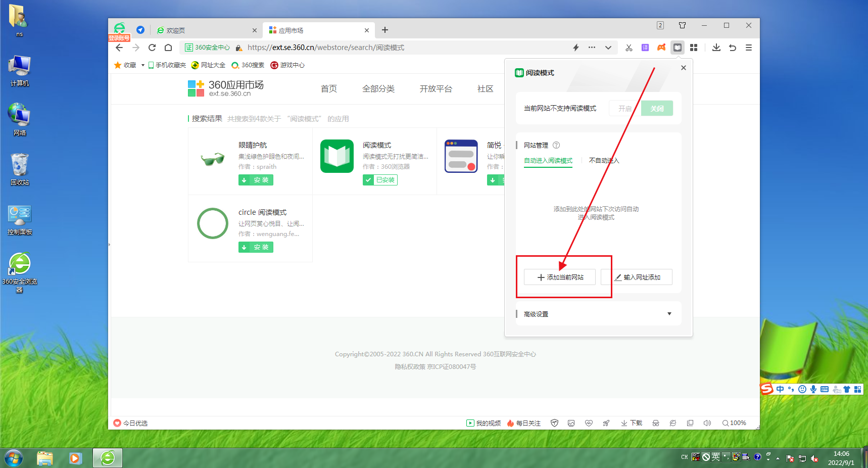Click the 已安装 button for 阅读模式
The height and width of the screenshot is (468, 868).
[x=380, y=180]
